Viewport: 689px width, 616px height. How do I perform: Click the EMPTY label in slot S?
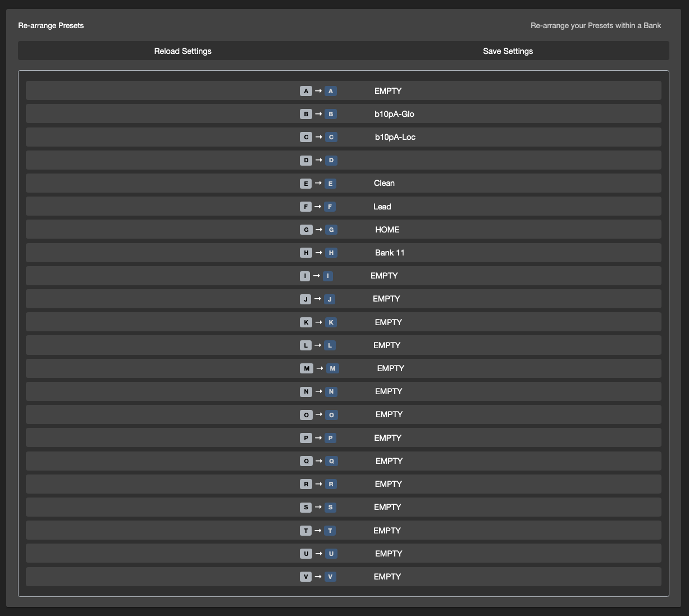click(387, 507)
